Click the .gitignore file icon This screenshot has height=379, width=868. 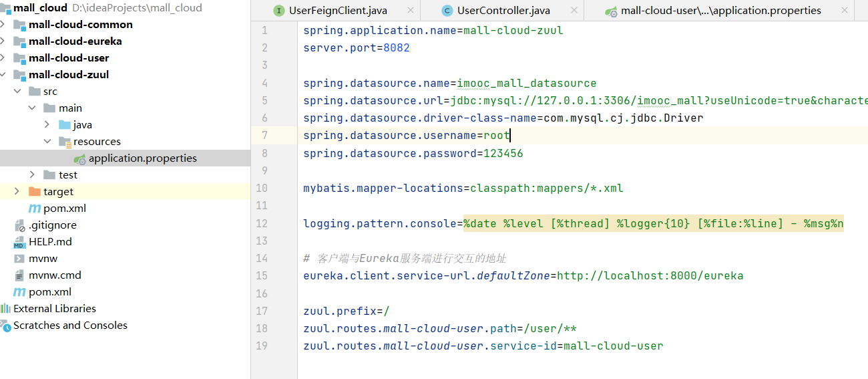[x=19, y=225]
